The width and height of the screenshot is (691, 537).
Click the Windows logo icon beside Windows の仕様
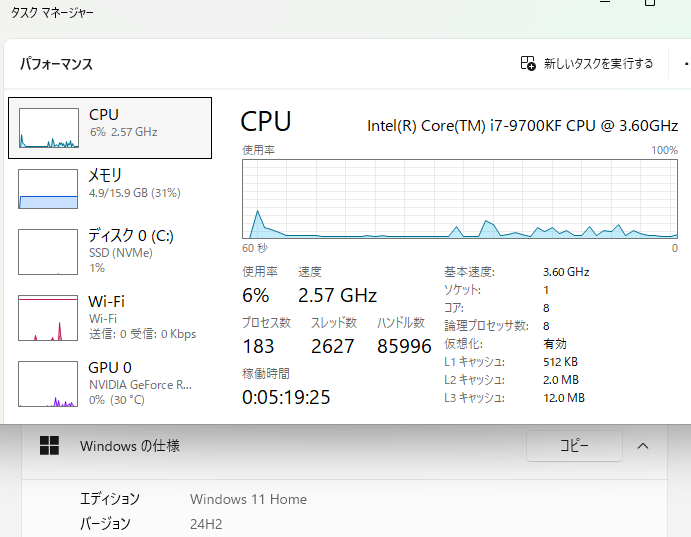(x=49, y=445)
